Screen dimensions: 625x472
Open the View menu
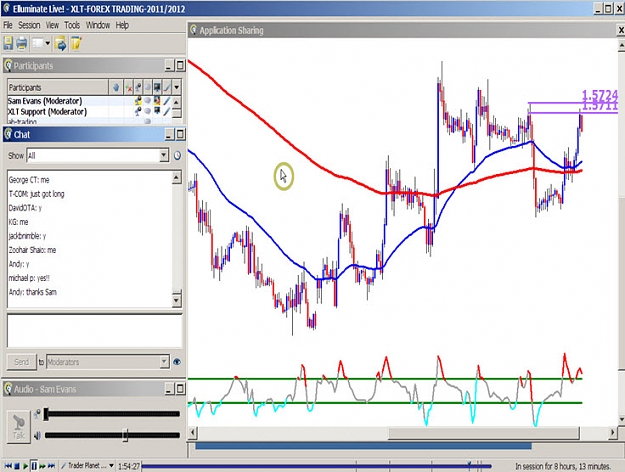tap(52, 25)
